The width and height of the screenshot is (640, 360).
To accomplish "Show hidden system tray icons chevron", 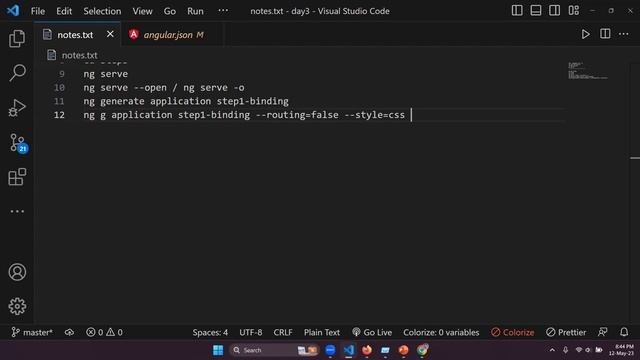I will [552, 350].
